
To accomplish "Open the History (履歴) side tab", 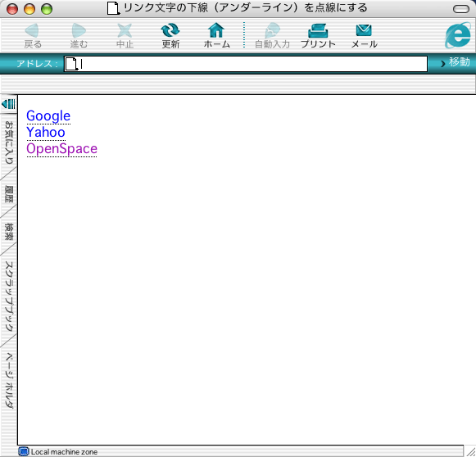I will [9, 194].
